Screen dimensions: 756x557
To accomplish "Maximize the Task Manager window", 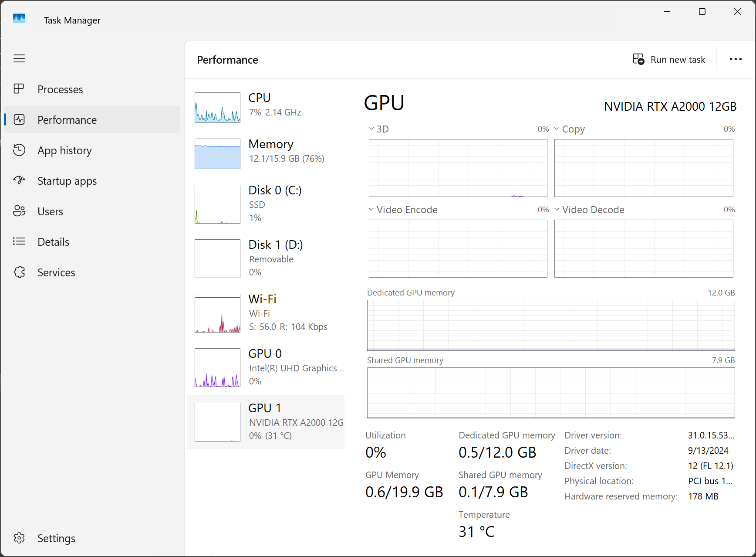I will pos(702,12).
